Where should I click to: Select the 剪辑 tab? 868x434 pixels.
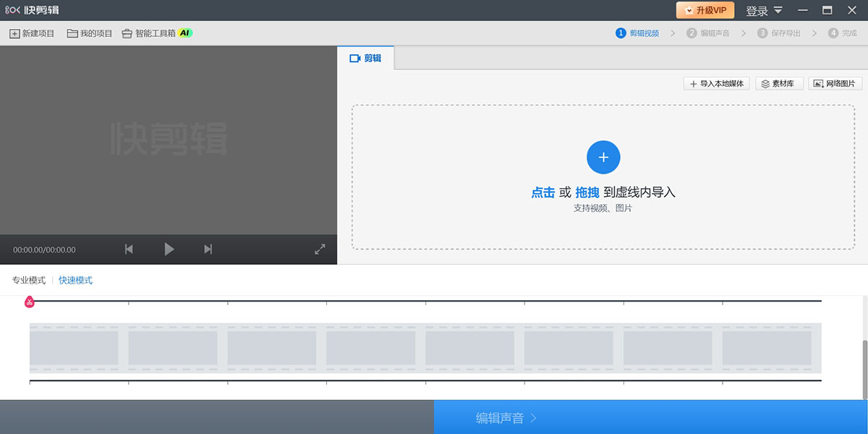coord(366,58)
